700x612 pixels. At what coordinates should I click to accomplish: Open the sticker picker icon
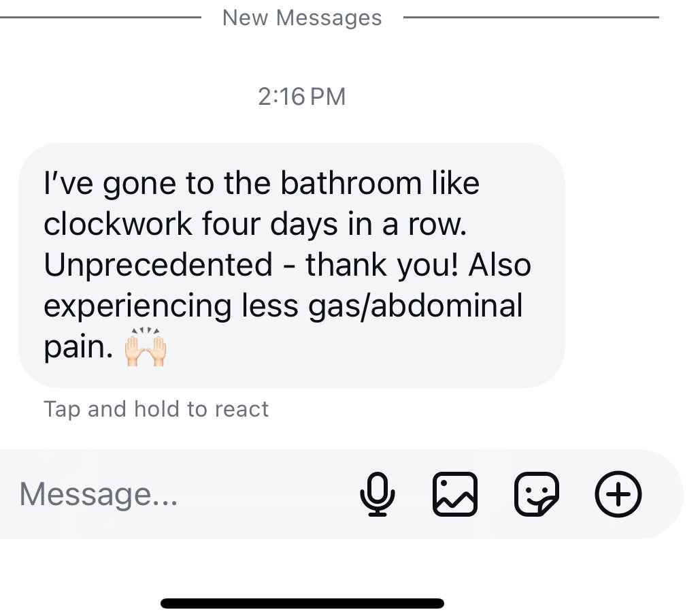click(x=537, y=494)
